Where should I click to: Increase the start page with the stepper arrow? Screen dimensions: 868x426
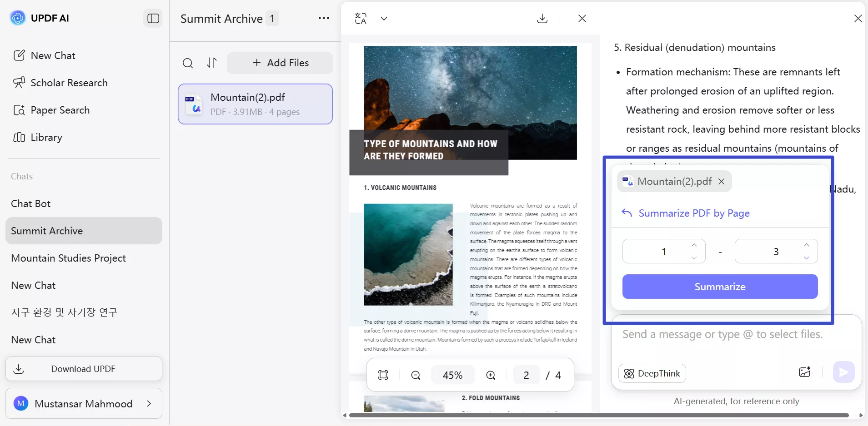tap(694, 245)
